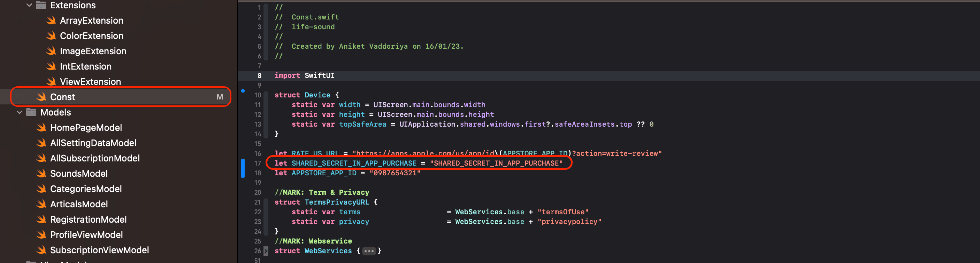Open CategoriesModel file in navigator
980x263 pixels.
[86, 189]
